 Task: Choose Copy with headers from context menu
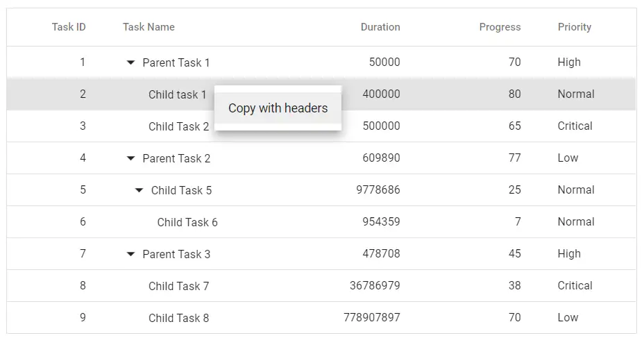278,108
